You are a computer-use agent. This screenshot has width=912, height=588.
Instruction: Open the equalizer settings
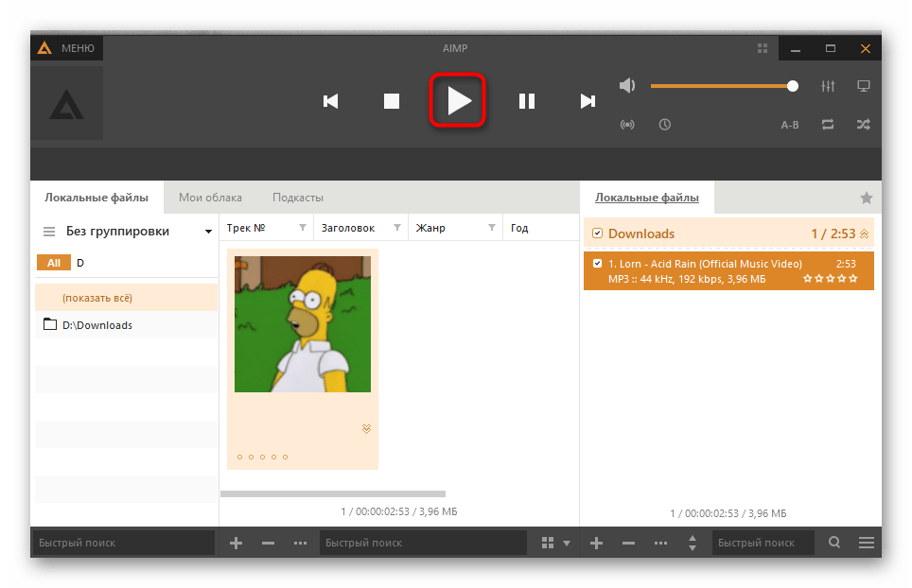pyautogui.click(x=828, y=86)
